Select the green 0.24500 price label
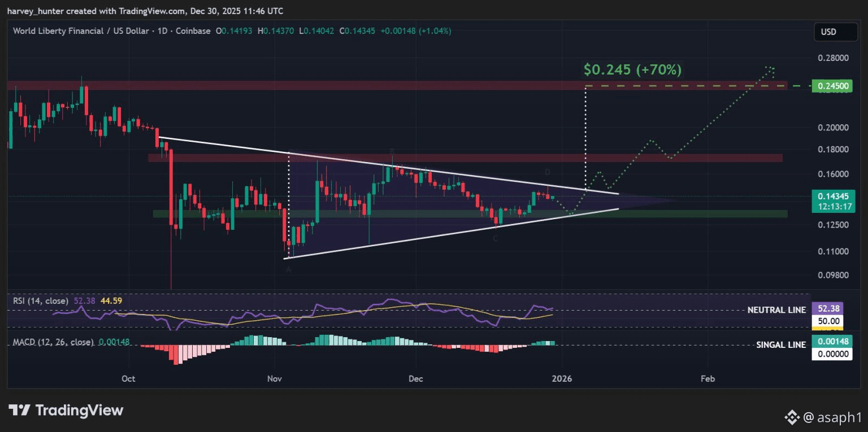Viewport: 868px width, 432px height. [832, 86]
